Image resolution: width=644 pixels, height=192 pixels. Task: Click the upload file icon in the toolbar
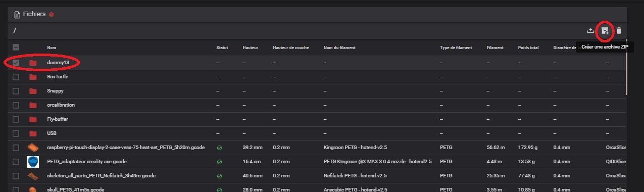tap(590, 31)
